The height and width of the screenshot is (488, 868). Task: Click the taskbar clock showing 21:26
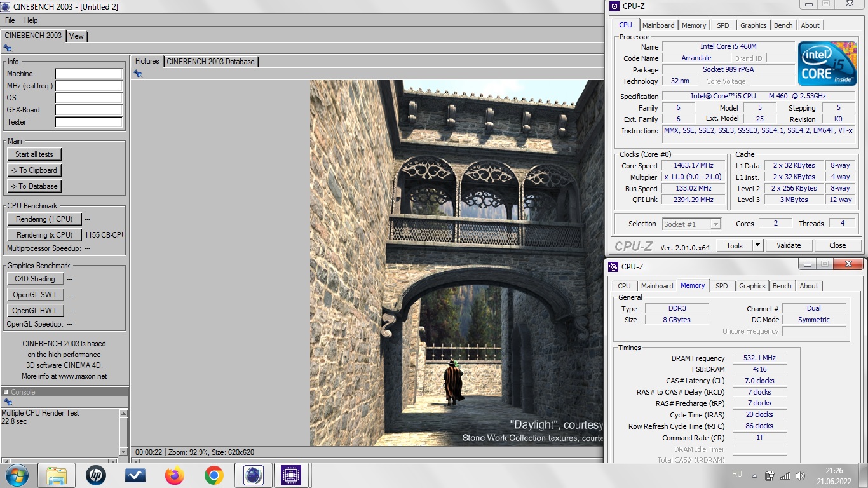tap(834, 475)
